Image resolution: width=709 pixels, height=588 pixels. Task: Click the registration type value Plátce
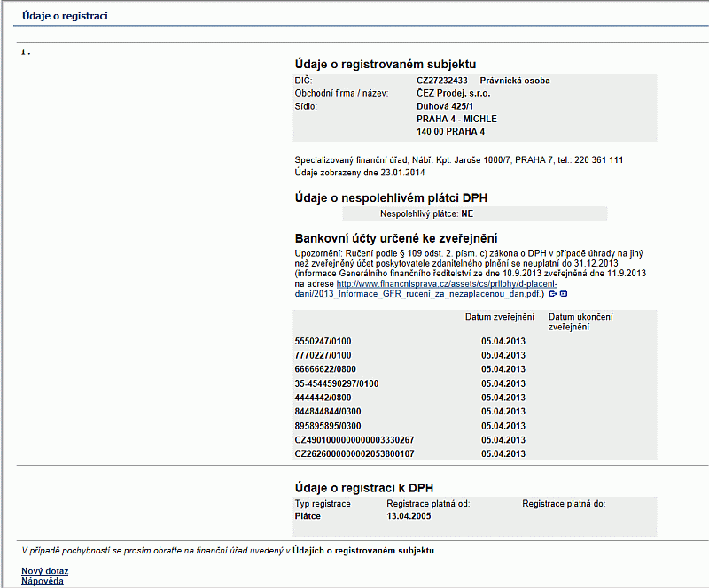[x=308, y=516]
